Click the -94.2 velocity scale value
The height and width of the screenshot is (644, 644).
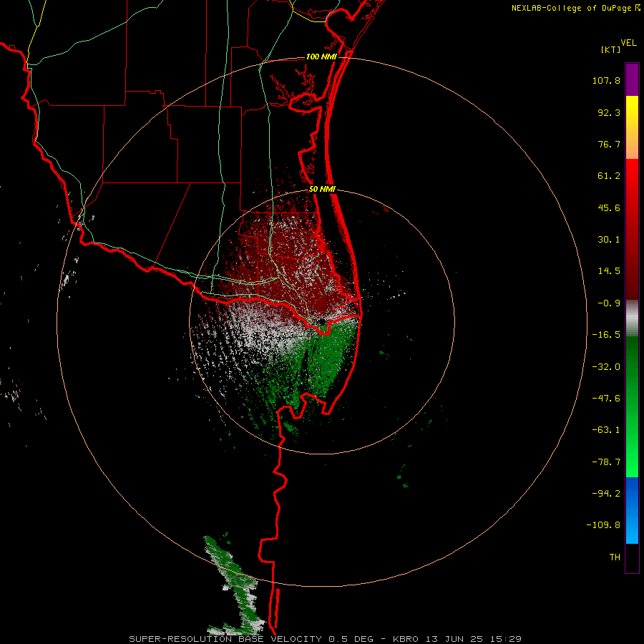(x=606, y=494)
